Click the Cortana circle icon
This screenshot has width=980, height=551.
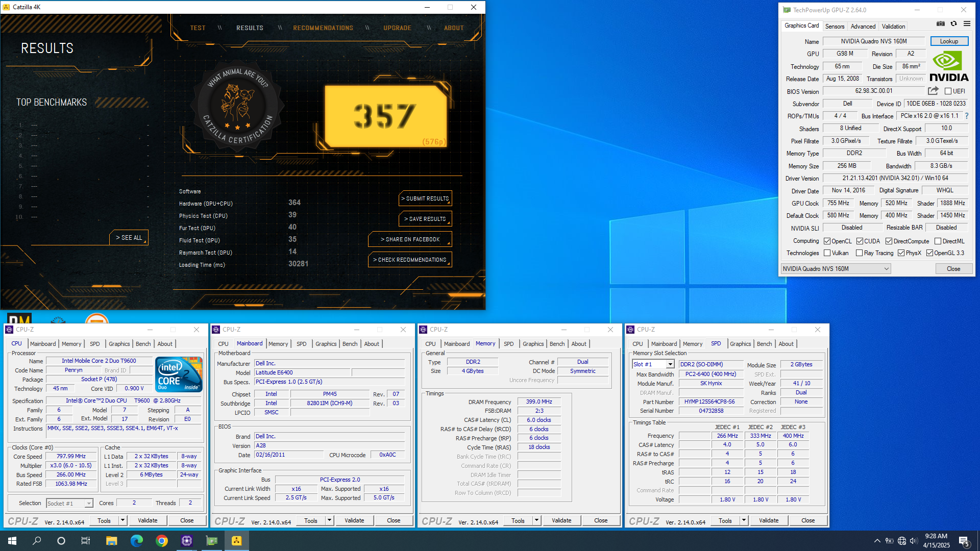61,541
